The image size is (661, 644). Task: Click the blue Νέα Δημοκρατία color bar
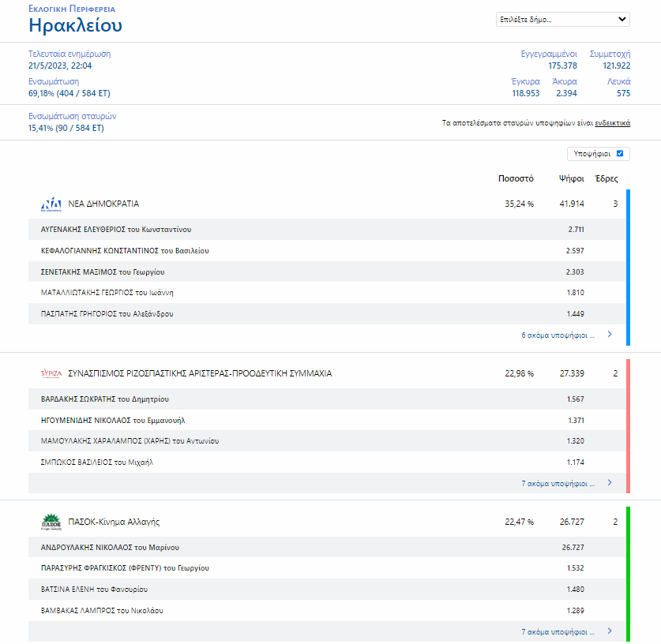(628, 267)
